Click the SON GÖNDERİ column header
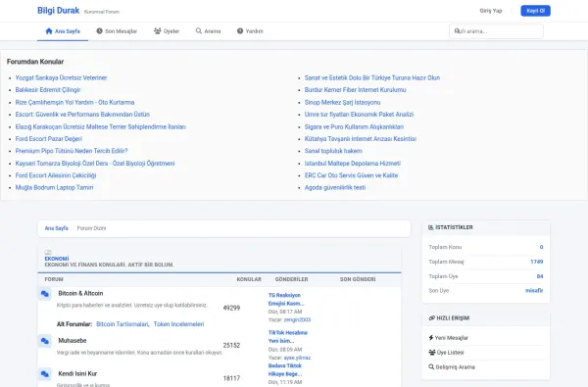The height and width of the screenshot is (387, 588). point(358,279)
